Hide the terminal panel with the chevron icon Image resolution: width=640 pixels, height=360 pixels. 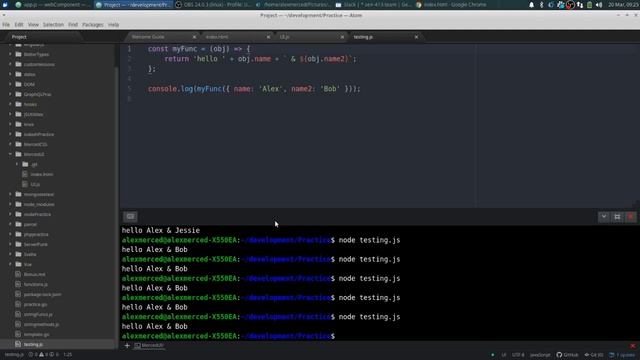[x=604, y=217]
